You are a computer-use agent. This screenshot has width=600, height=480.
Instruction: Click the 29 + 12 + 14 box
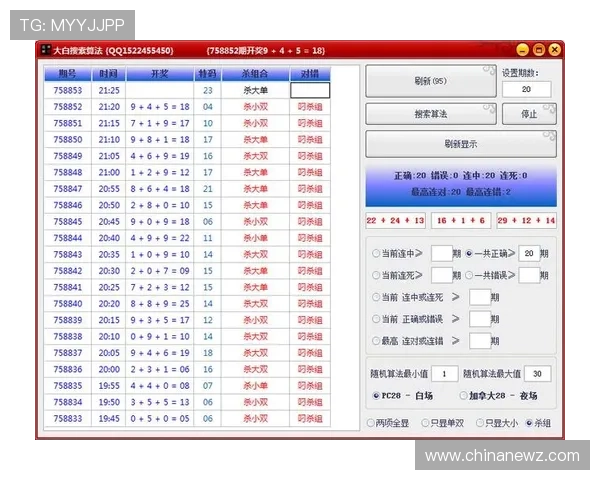click(x=526, y=220)
